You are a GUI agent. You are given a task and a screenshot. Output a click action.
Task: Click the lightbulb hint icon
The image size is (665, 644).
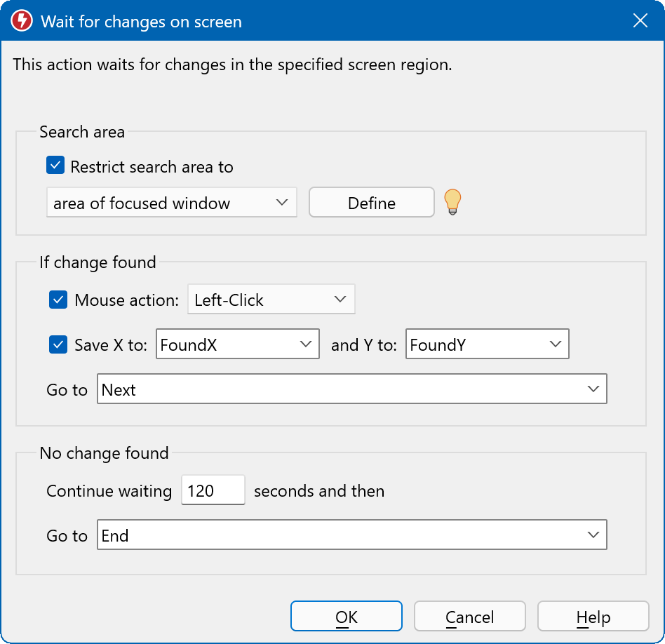tap(453, 202)
